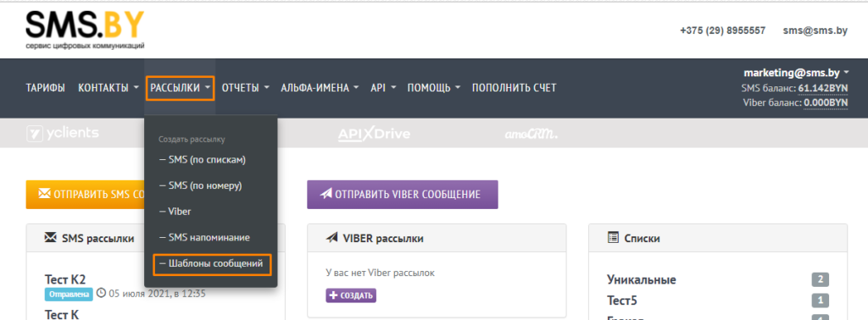Open the Тест К2 mailing
Viewport: 868px width, 320px height.
tap(65, 279)
